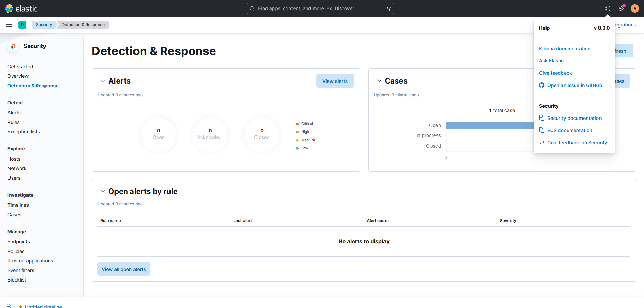
Task: Focus the Find apps search field
Action: coord(320,8)
